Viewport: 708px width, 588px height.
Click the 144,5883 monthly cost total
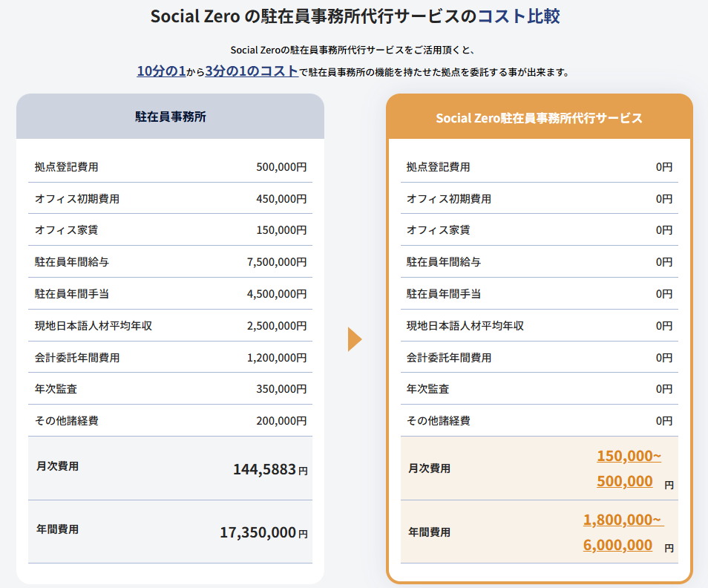click(x=264, y=469)
